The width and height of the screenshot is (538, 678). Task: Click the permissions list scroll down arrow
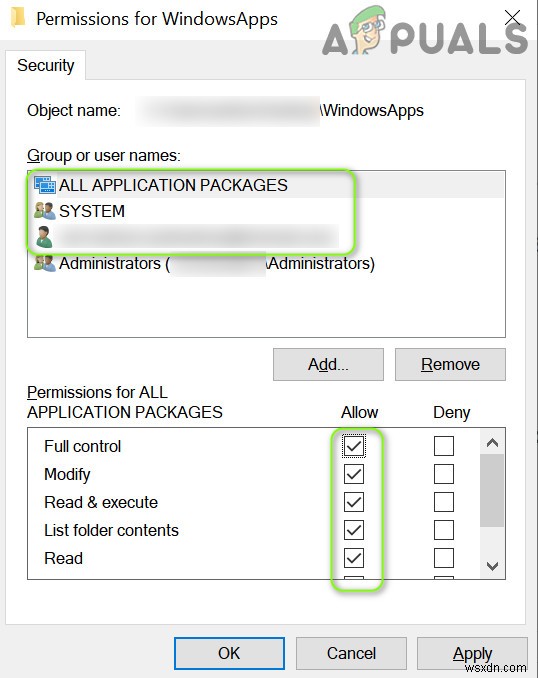(x=492, y=566)
